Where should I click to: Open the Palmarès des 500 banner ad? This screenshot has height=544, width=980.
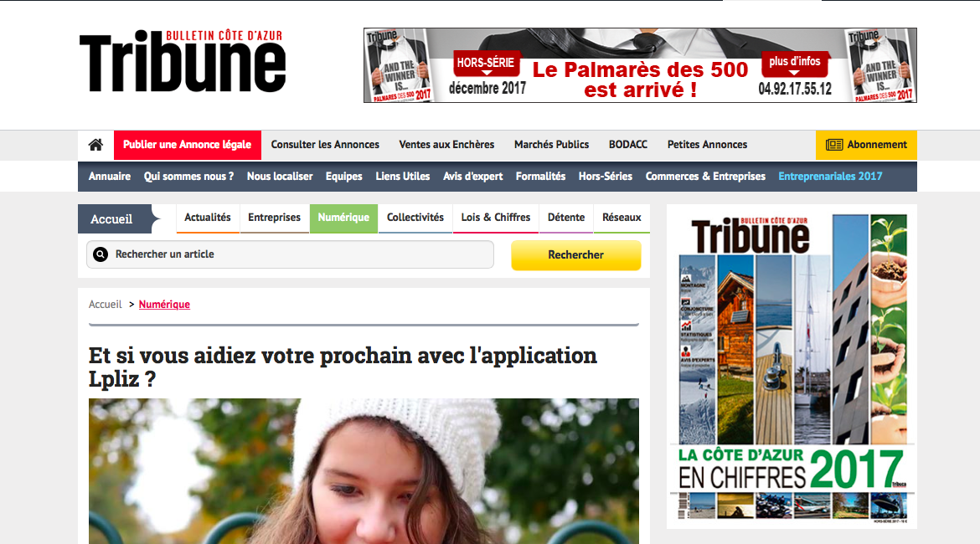(640, 65)
